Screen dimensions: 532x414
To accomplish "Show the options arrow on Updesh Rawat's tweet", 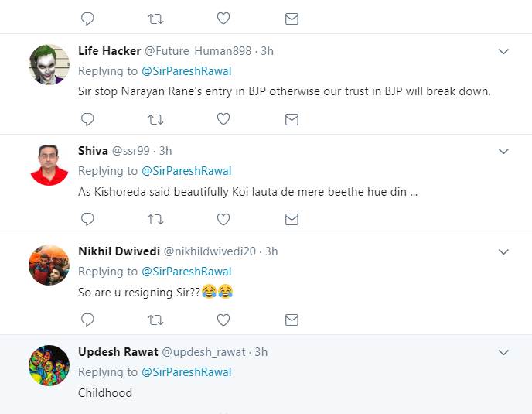I will click(x=503, y=353).
